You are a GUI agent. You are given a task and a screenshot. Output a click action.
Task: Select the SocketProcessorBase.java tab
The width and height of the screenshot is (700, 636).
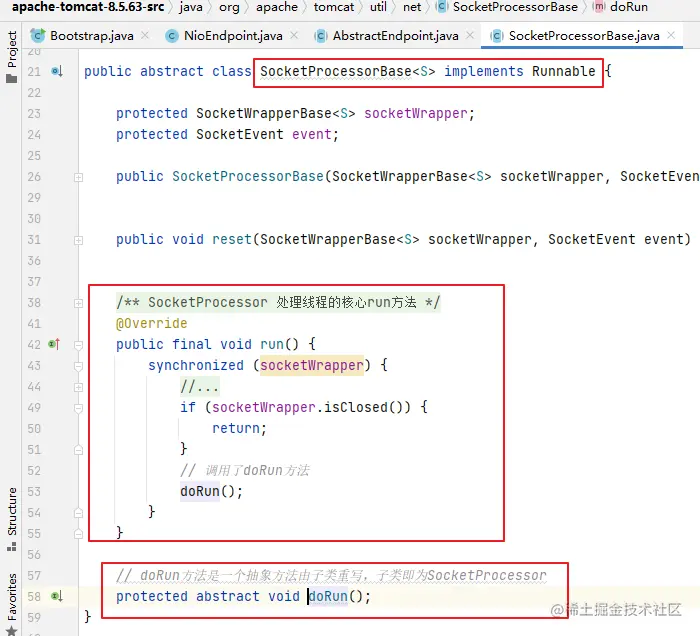point(584,36)
